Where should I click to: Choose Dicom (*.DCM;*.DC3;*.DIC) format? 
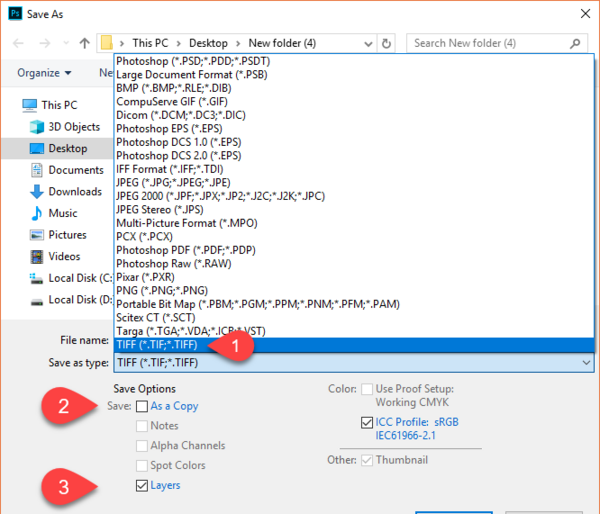pyautogui.click(x=354, y=115)
